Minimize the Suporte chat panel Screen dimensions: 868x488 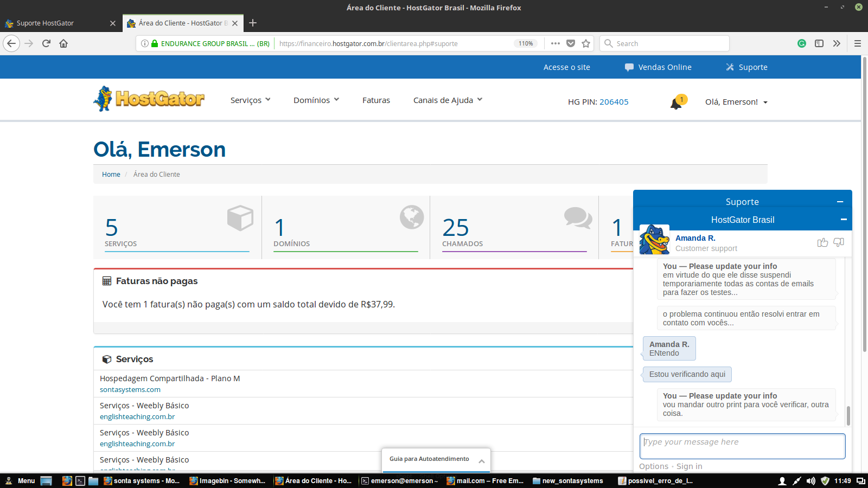click(840, 202)
